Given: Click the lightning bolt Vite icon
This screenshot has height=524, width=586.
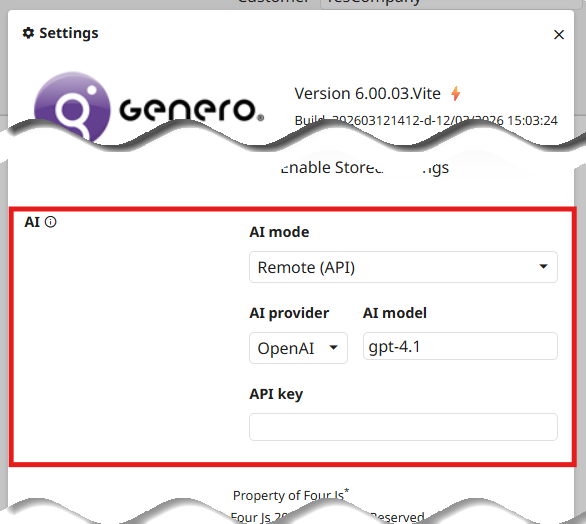Looking at the screenshot, I should click(455, 93).
